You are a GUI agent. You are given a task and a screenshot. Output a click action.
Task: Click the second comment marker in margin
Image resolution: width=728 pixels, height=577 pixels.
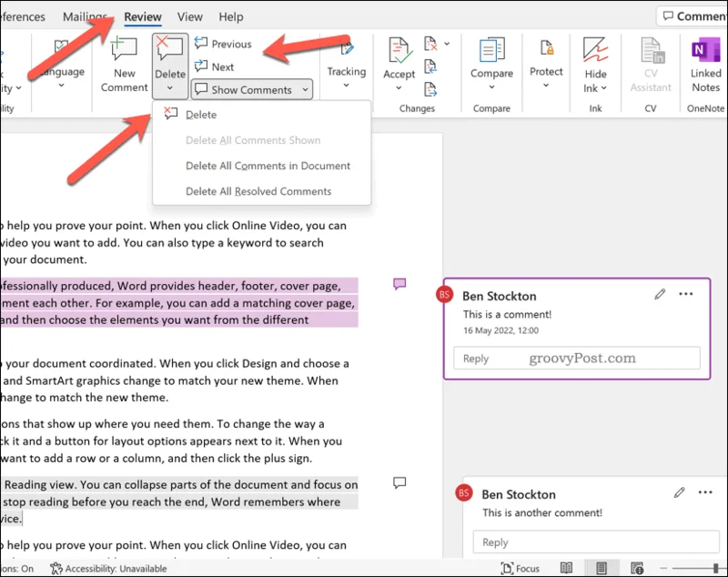[x=399, y=482]
